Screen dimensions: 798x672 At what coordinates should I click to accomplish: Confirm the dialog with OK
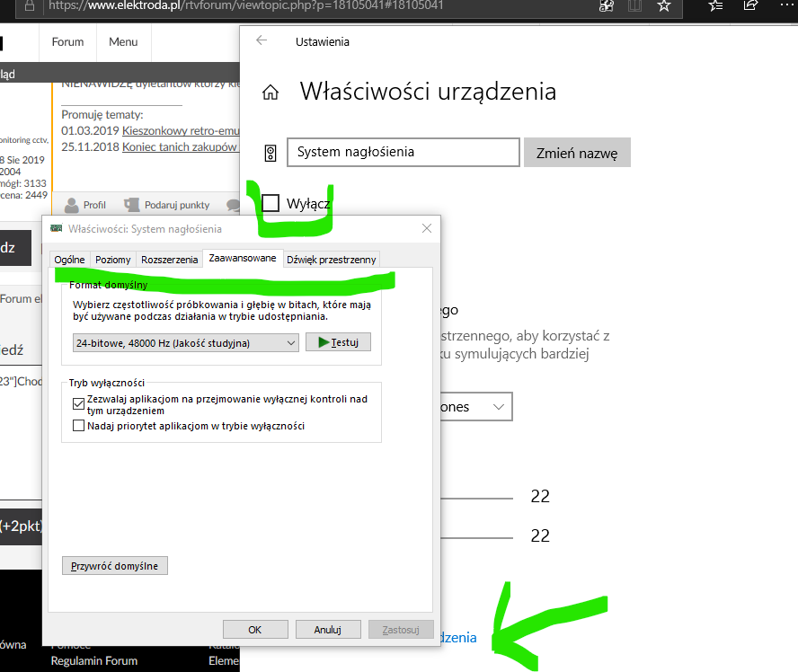coord(255,629)
